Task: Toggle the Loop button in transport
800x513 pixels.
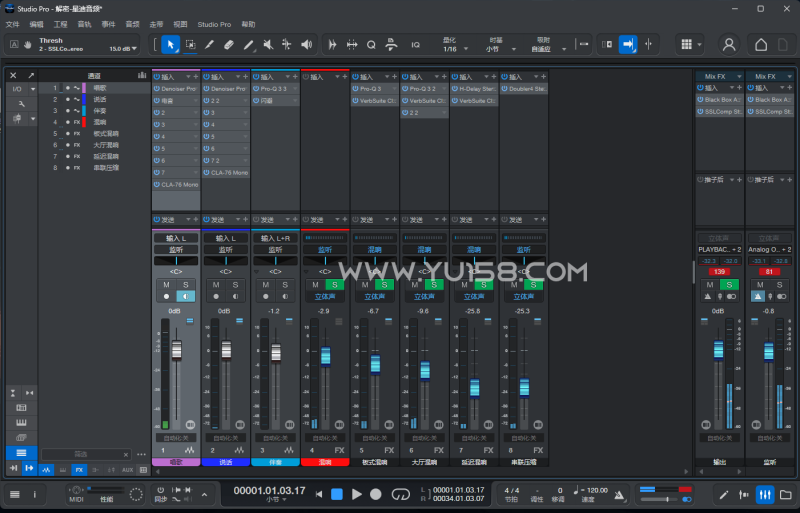Action: coord(401,494)
